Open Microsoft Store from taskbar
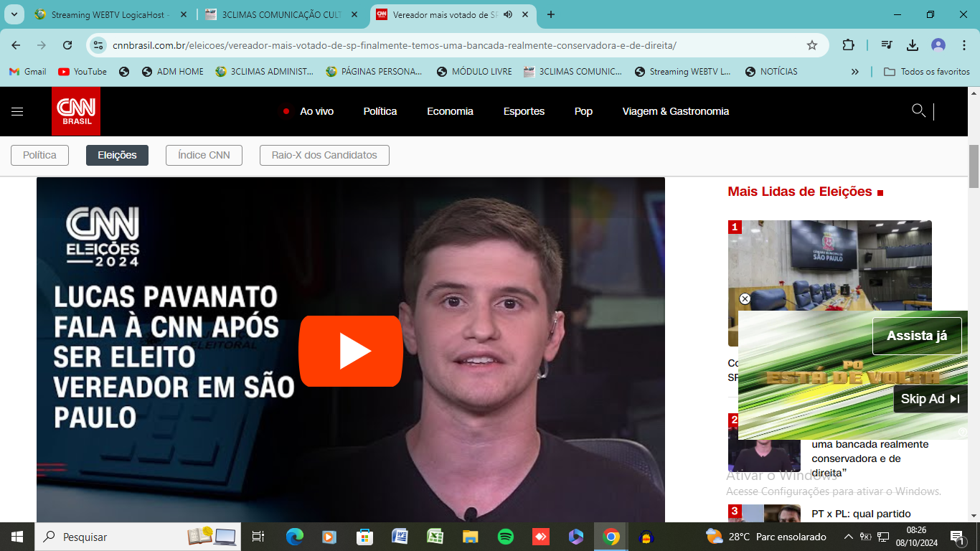 (x=364, y=537)
